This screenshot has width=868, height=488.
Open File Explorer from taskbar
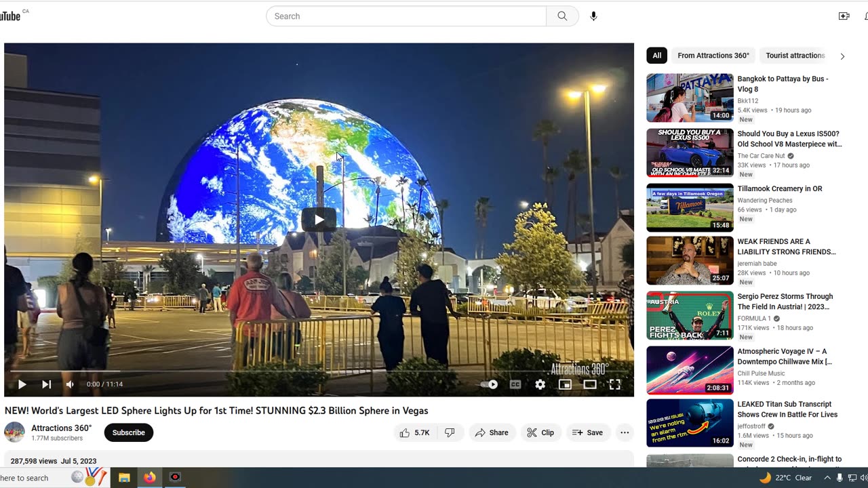pos(124,477)
